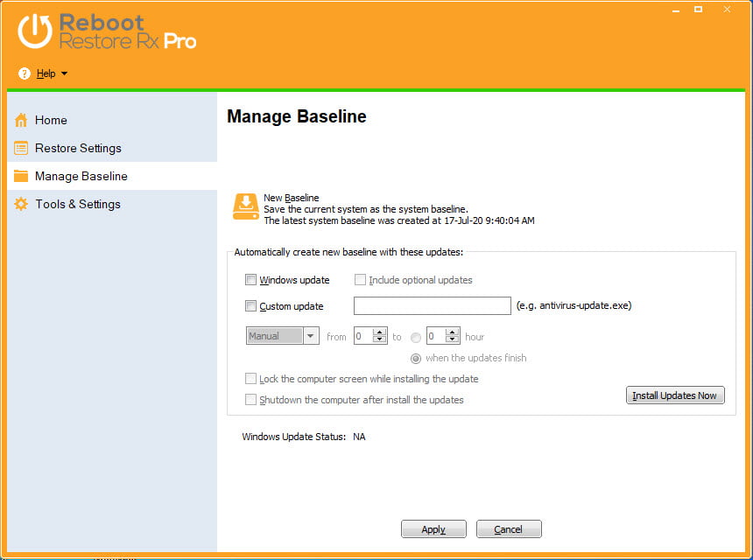This screenshot has height=560, width=753.
Task: Click the Home house icon
Action: pos(21,120)
